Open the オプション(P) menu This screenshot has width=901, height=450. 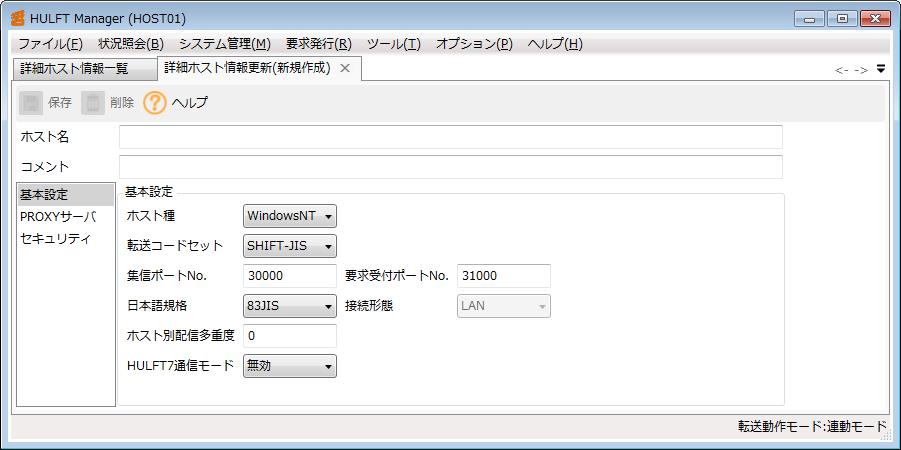click(x=474, y=44)
